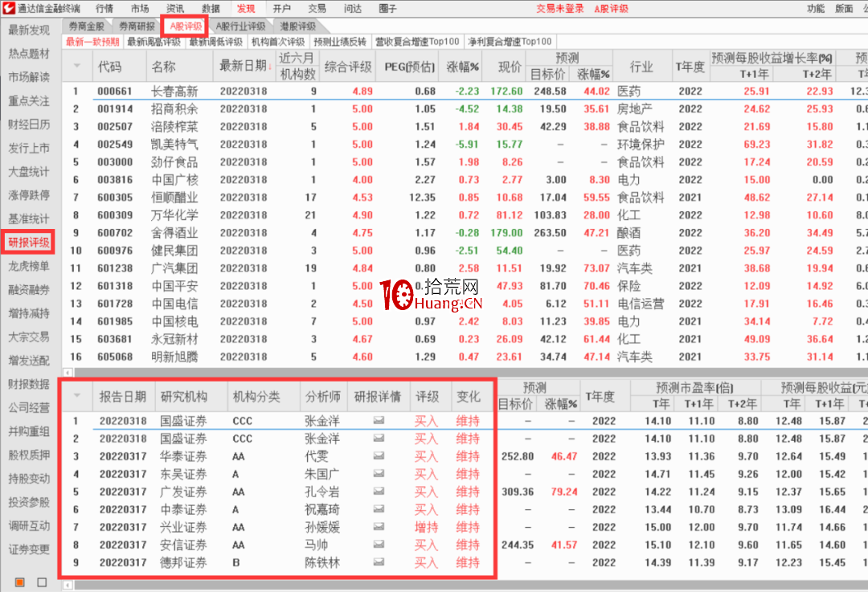Open the 市场 menu
Viewport: 868px width, 592px height.
point(140,8)
